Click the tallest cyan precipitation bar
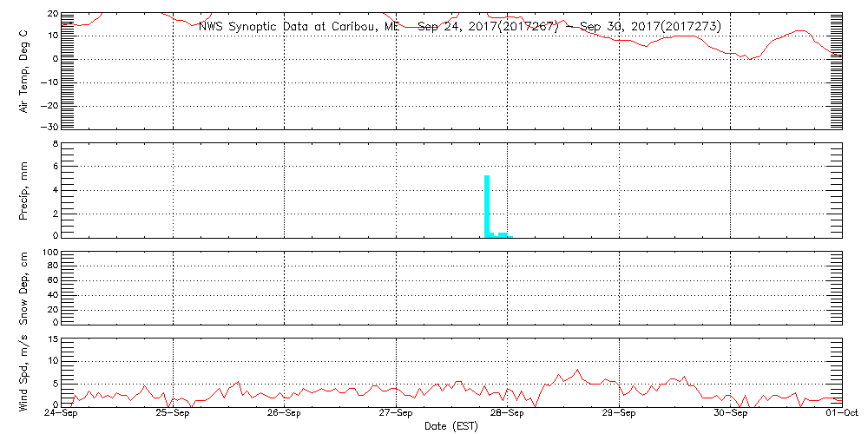The image size is (868, 434). [x=487, y=207]
